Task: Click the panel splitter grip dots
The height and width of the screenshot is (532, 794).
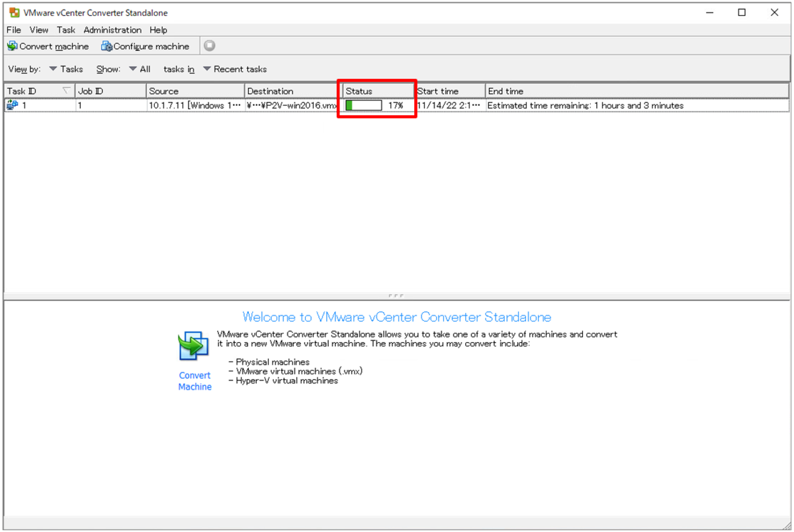Action: (396, 296)
